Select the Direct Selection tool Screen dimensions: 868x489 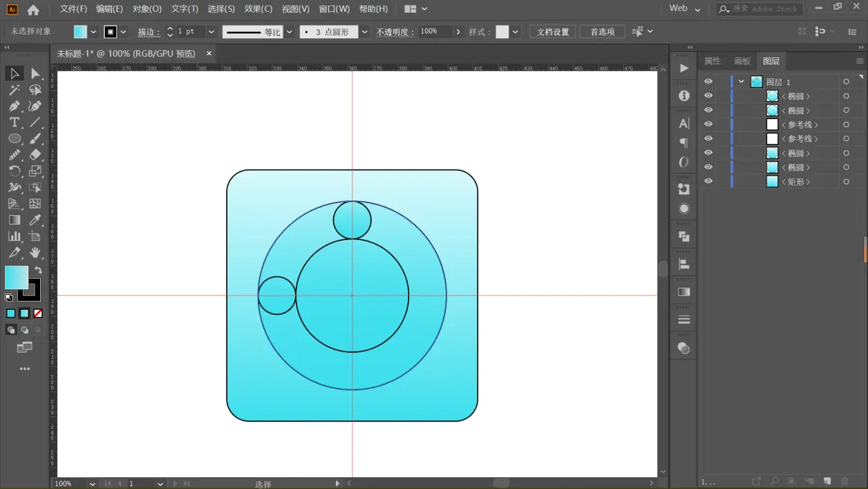tap(35, 73)
